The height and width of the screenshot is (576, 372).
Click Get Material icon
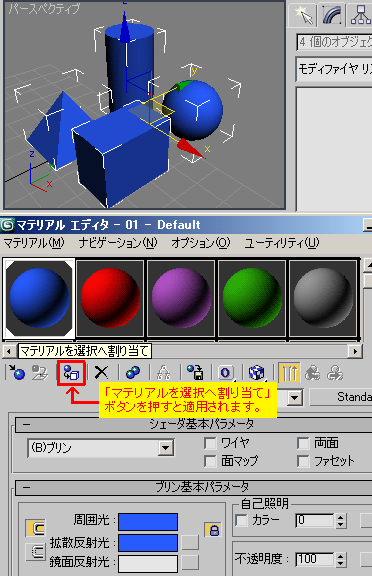17,373
